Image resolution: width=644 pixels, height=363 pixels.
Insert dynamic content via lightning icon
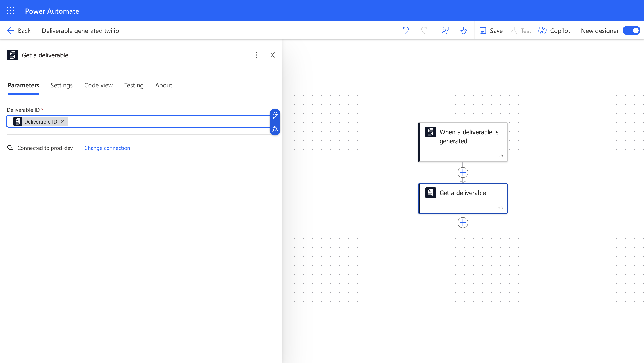coord(275,115)
